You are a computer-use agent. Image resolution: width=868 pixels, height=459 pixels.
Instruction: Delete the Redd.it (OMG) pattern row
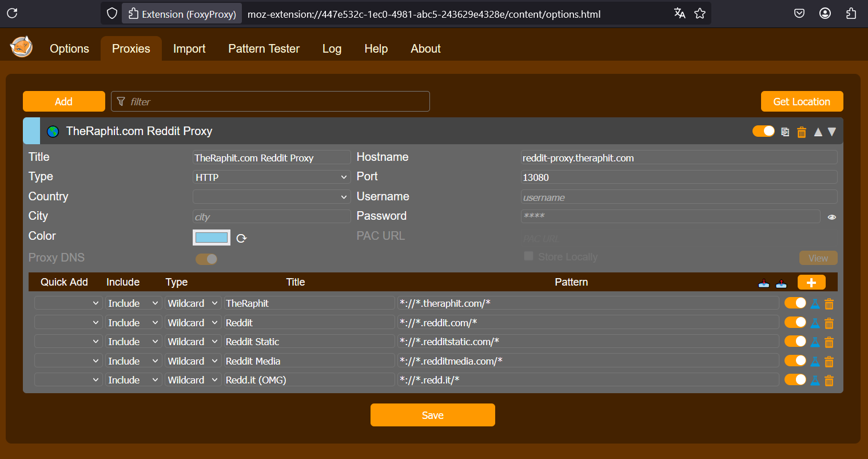[829, 381]
